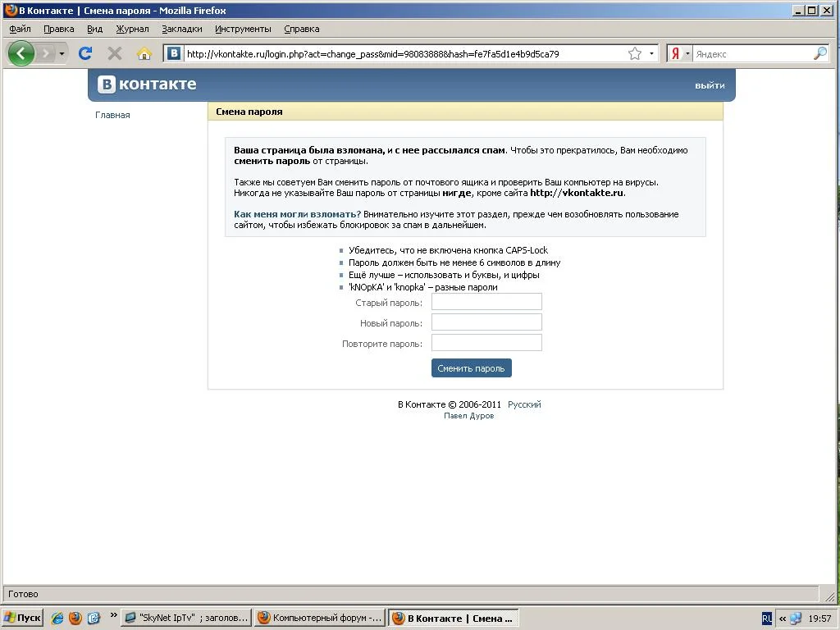The image size is (840, 630).
Task: Click the RU language indicator
Action: click(767, 619)
